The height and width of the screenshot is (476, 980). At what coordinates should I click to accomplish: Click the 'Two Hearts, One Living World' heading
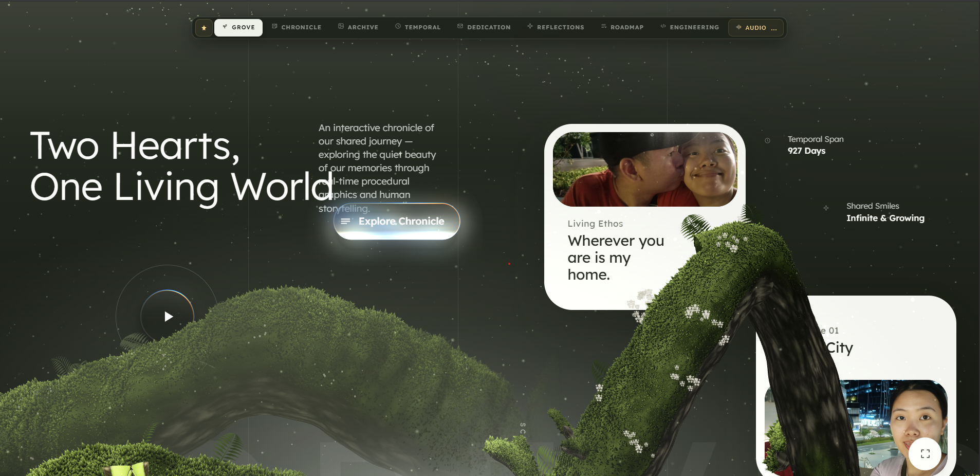coord(181,167)
